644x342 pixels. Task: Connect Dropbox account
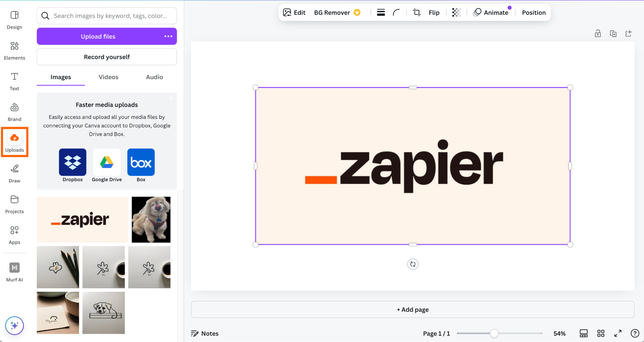pos(72,165)
